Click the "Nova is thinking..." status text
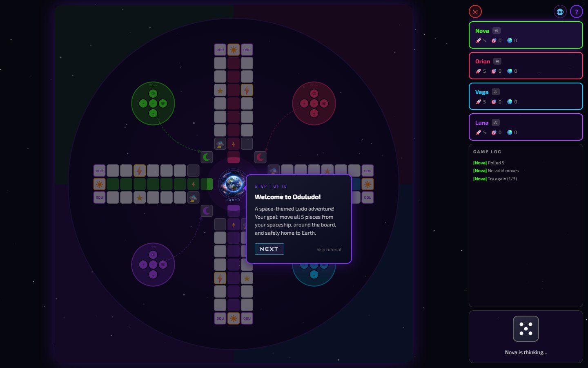 (x=526, y=352)
